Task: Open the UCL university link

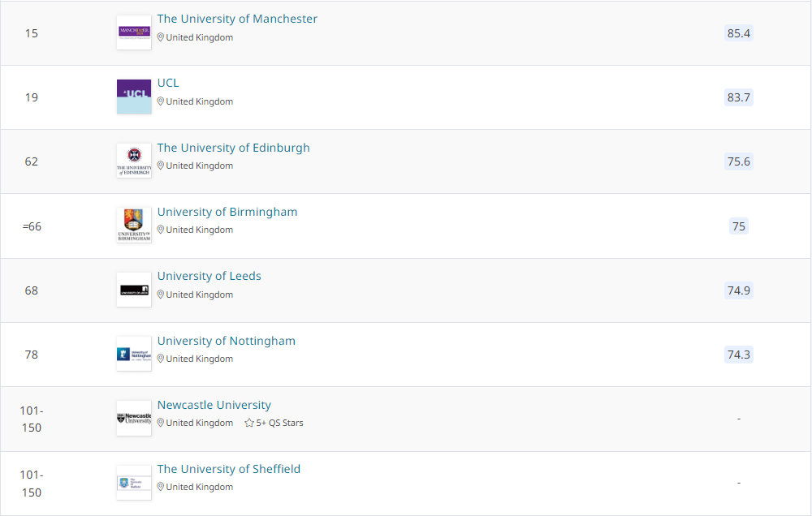Action: (168, 83)
